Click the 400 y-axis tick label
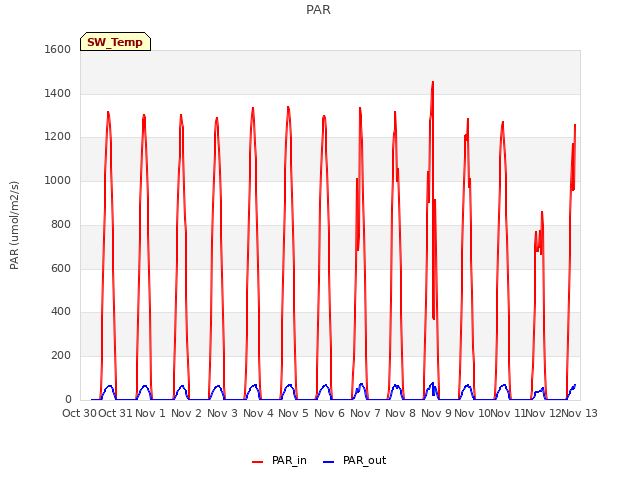Screen dimensions: 640x480 [x=61, y=312]
